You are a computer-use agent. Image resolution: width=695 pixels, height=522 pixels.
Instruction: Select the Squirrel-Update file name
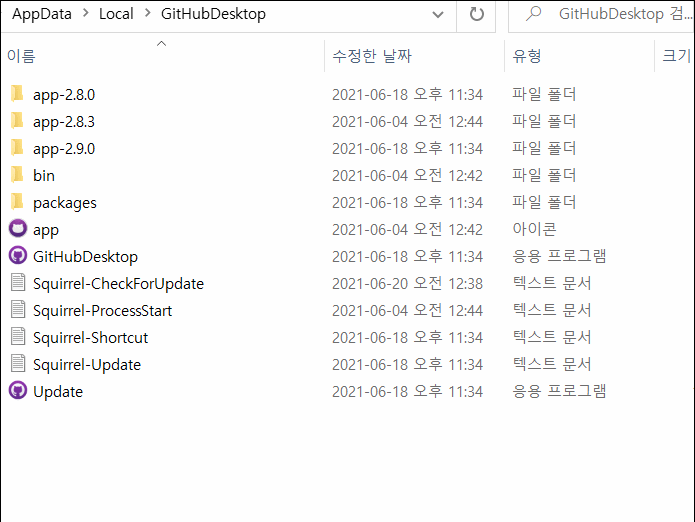coord(87,365)
